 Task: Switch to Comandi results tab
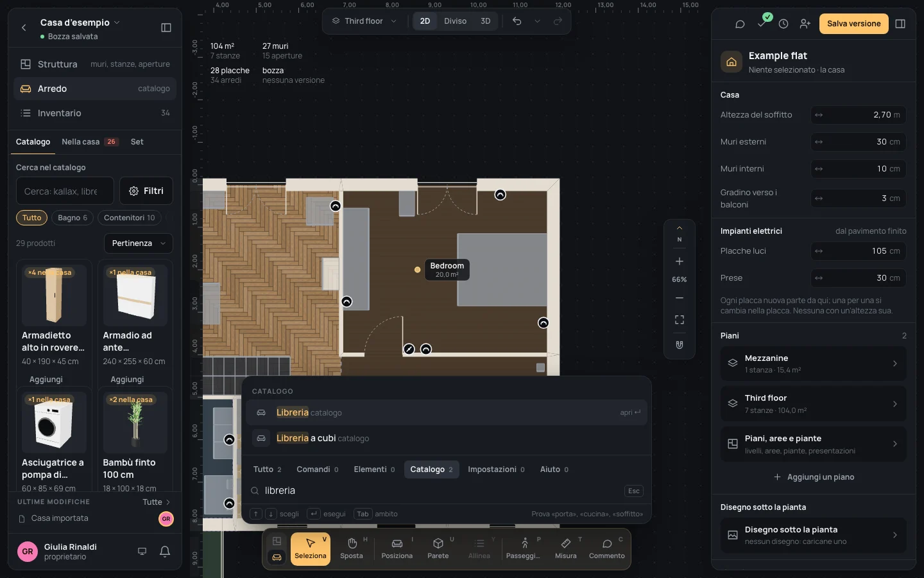[x=318, y=469]
